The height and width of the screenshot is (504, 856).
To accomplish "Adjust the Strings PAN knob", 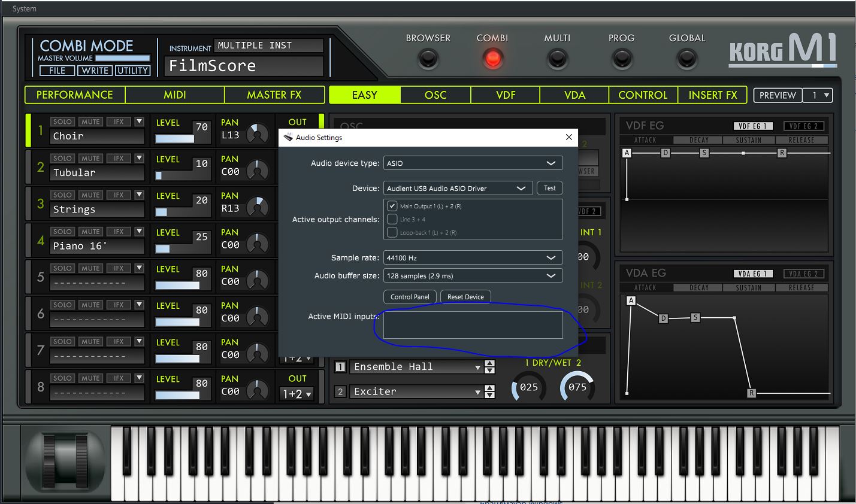I will coord(258,207).
